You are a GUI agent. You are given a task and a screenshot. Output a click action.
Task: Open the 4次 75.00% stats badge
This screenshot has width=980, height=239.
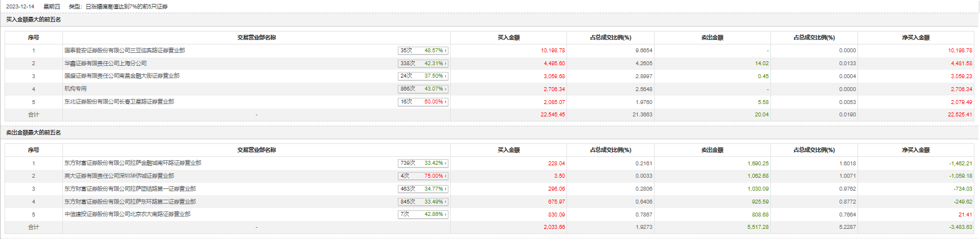pos(423,176)
